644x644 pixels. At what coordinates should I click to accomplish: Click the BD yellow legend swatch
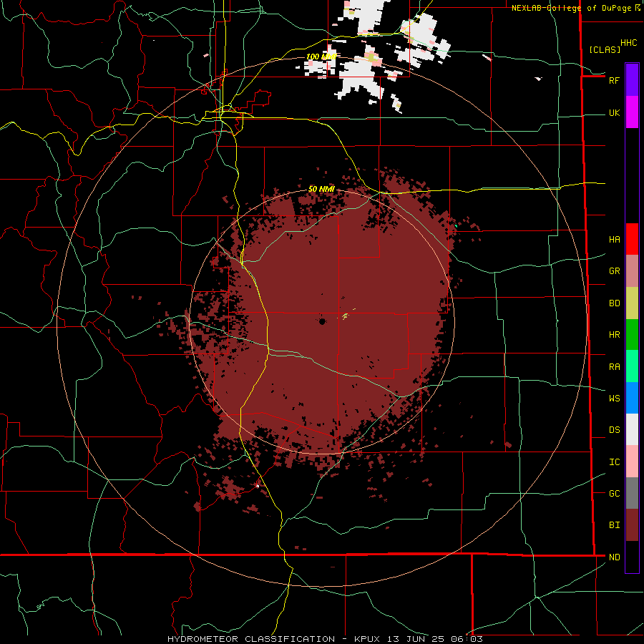coord(632,303)
